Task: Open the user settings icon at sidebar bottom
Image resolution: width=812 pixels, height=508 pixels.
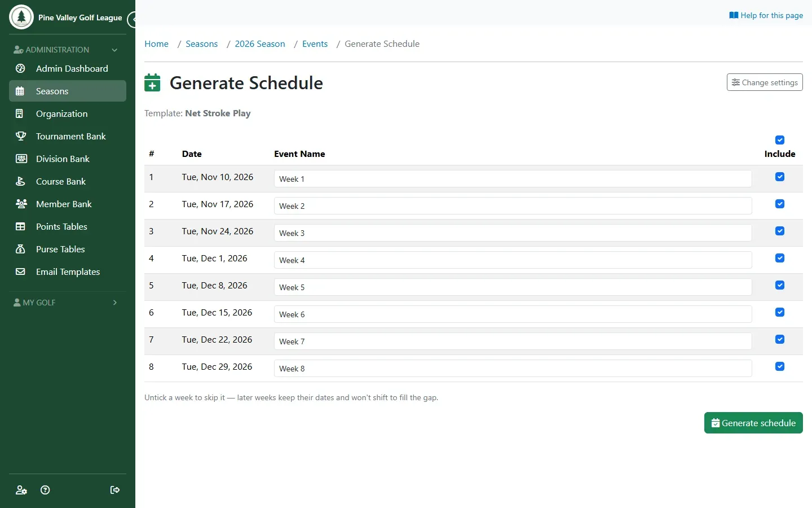Action: (x=21, y=490)
